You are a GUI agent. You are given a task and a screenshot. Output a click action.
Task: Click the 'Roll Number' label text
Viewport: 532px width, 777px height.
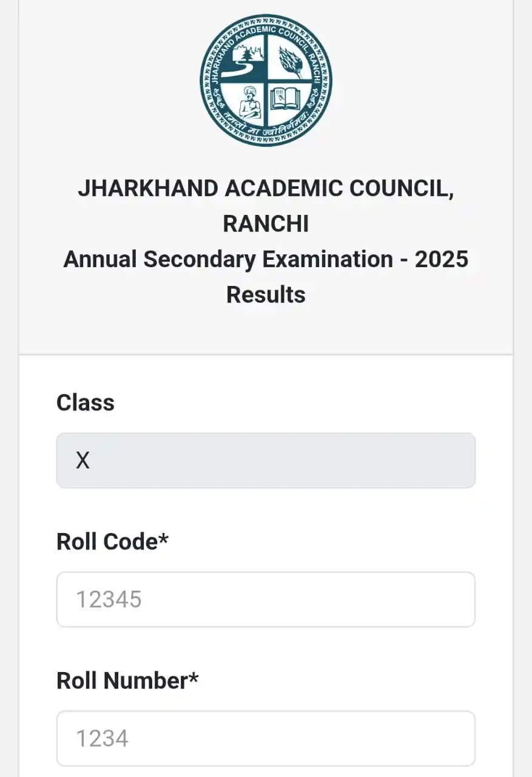[x=123, y=680]
